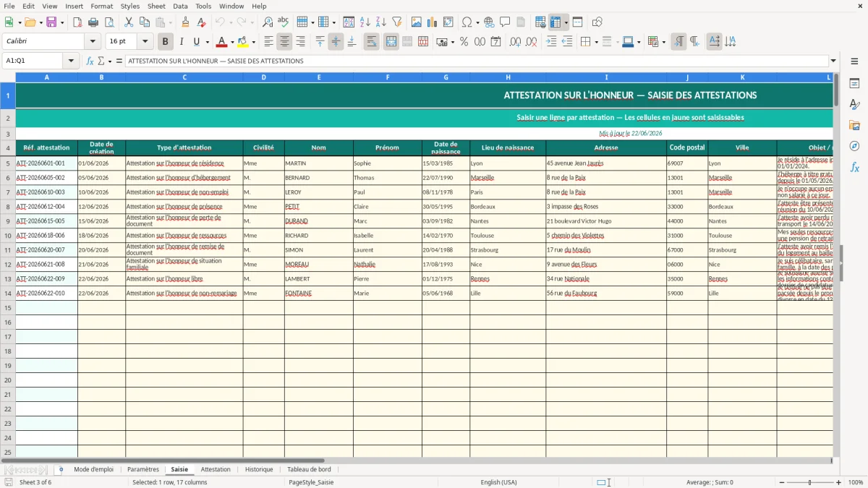Click the Insert Image icon
Image resolution: width=868 pixels, height=488 pixels.
(x=417, y=22)
